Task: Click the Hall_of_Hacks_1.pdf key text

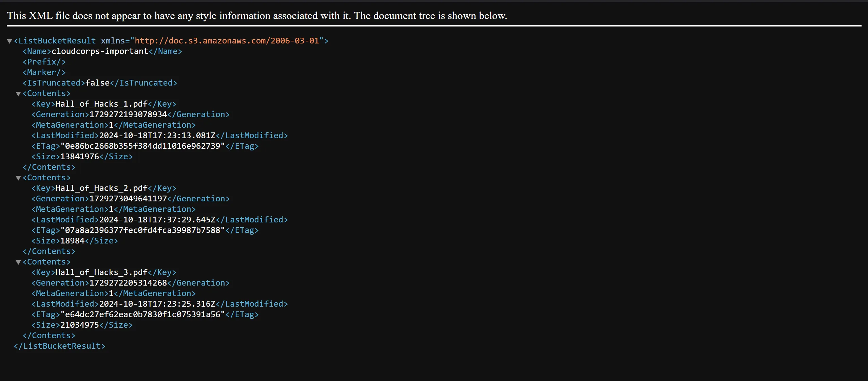Action: 101,104
